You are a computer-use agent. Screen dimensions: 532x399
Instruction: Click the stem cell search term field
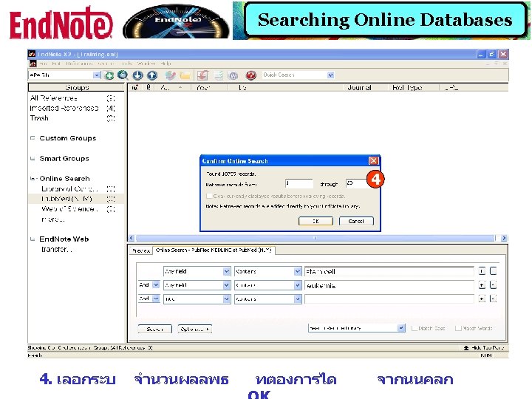pos(389,271)
